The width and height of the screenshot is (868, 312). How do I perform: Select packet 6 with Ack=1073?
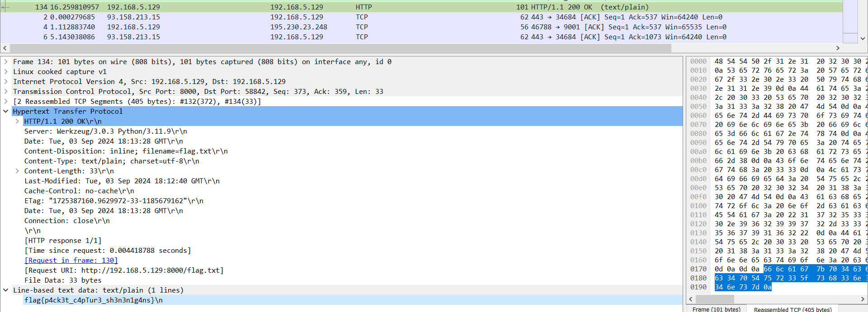coord(420,37)
